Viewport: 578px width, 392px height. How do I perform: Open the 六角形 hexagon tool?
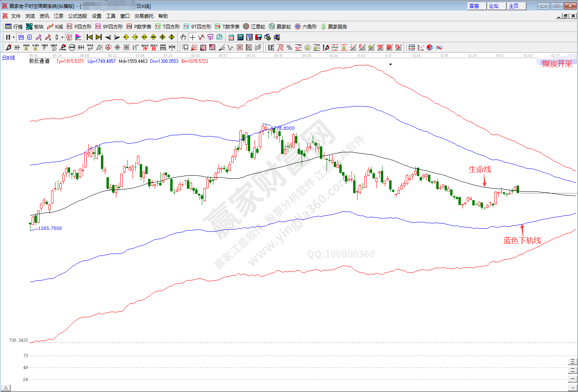(305, 27)
